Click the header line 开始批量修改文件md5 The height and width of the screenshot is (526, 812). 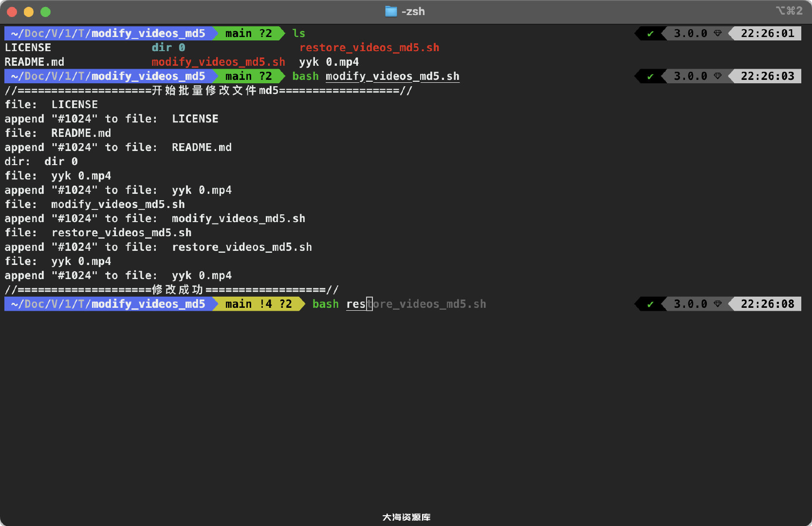click(208, 91)
